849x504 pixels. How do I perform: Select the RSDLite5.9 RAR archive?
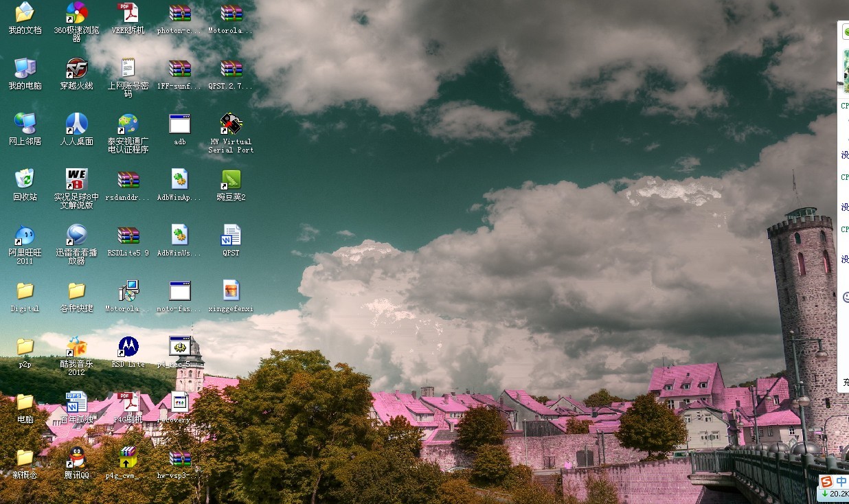pos(128,234)
